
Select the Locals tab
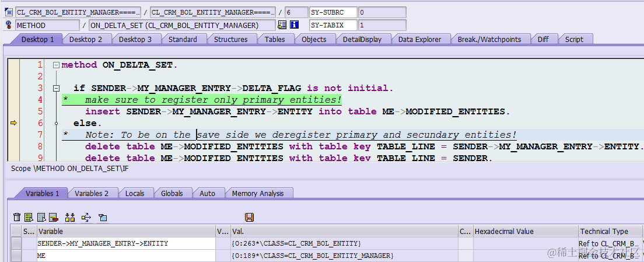[135, 193]
